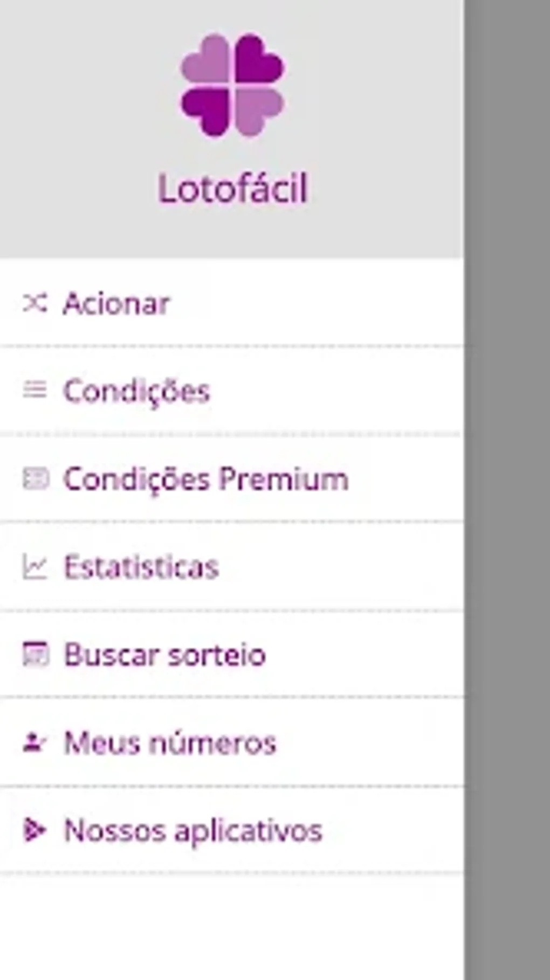Click the shuffle icon beside Acionar

tap(35, 303)
